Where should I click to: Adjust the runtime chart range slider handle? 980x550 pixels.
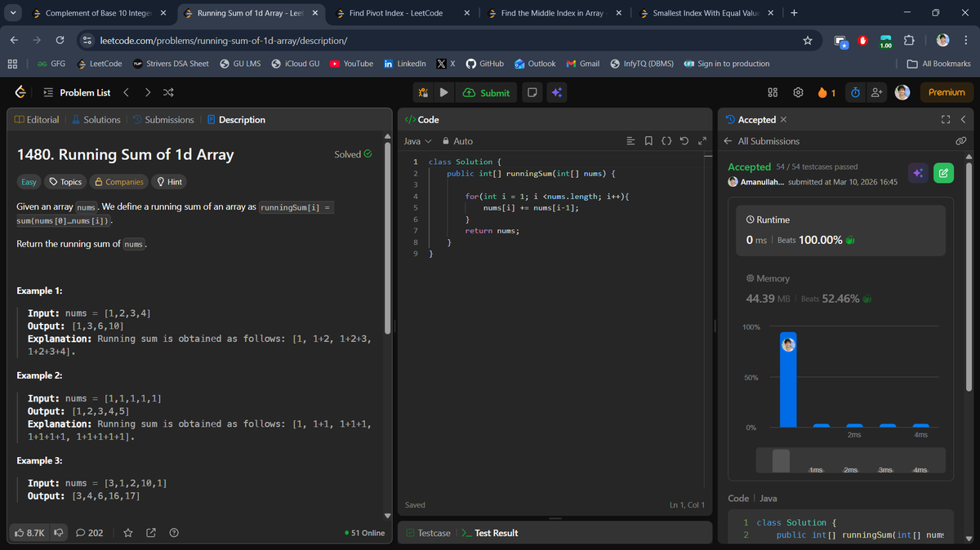(x=781, y=460)
